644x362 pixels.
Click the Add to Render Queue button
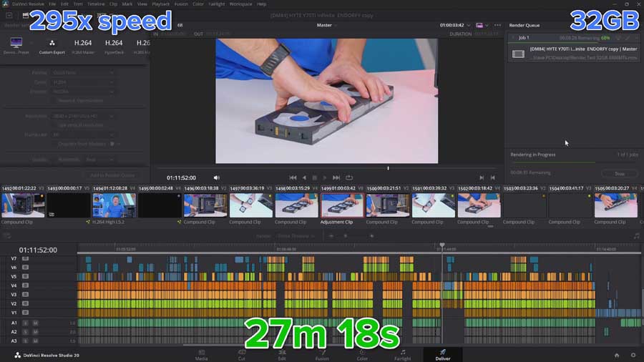[112, 175]
